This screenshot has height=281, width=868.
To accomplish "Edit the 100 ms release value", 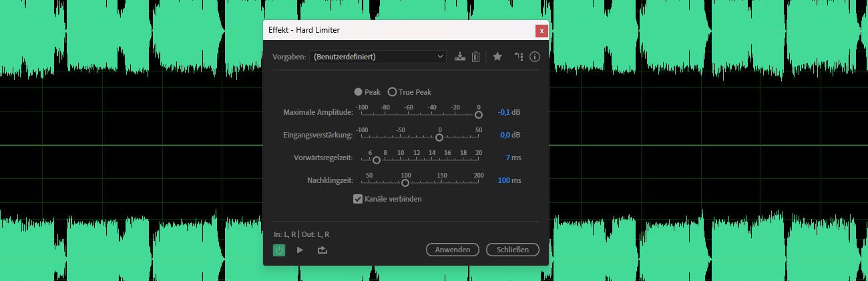I will pos(504,180).
